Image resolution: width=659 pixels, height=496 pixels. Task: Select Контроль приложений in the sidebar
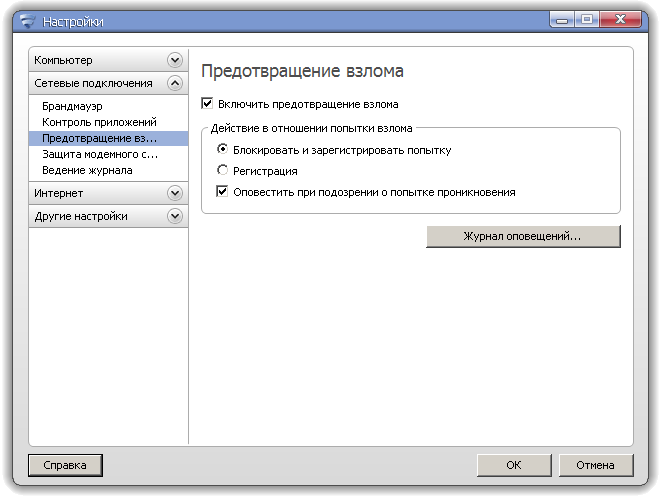[x=108, y=122]
